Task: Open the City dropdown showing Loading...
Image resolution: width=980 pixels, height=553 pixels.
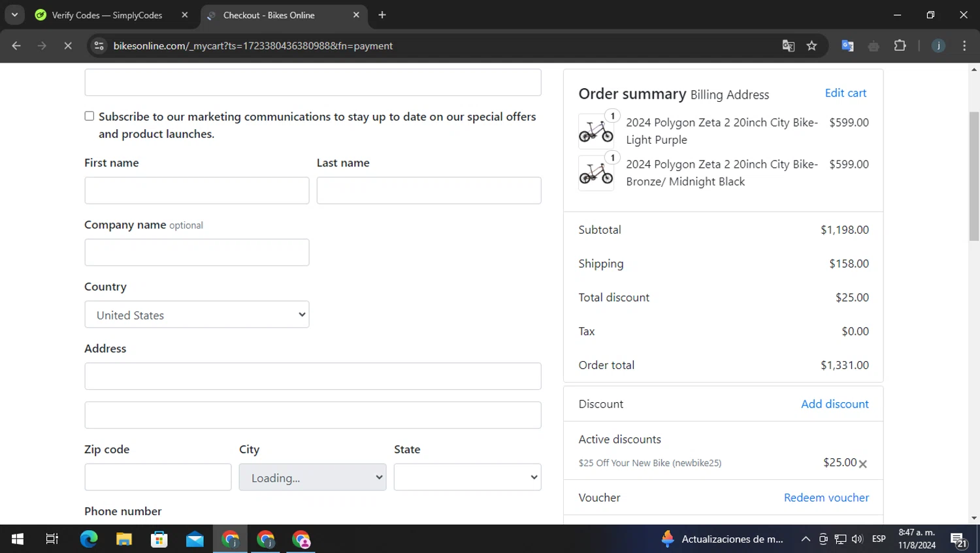Action: (312, 477)
